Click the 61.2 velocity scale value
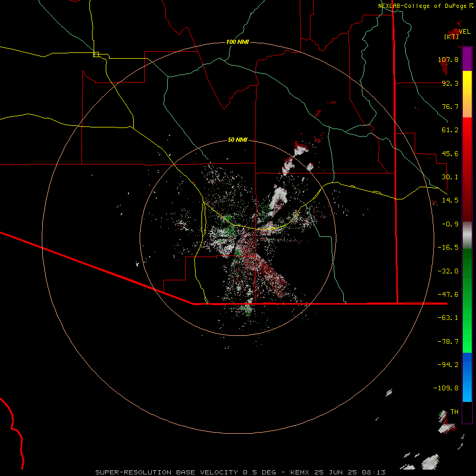476x476 pixels. (x=450, y=130)
